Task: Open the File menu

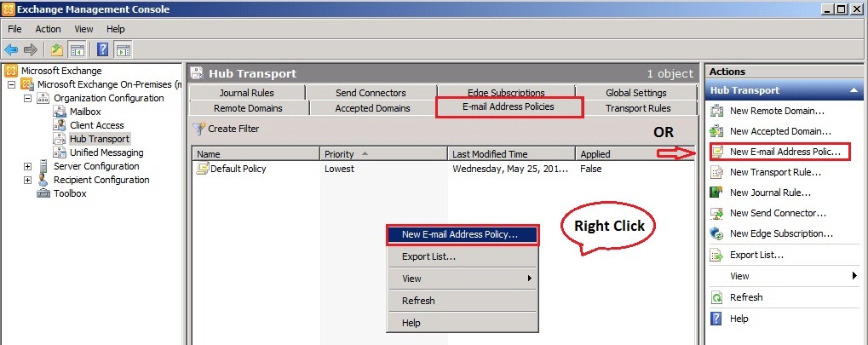Action: [15, 29]
